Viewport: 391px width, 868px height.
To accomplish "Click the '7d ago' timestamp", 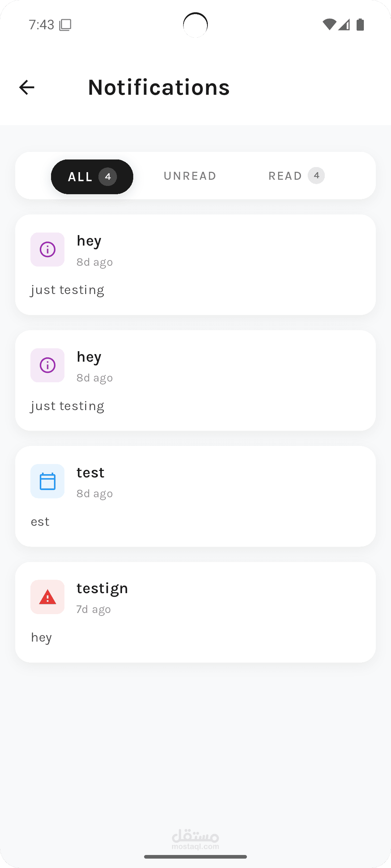I will (94, 609).
